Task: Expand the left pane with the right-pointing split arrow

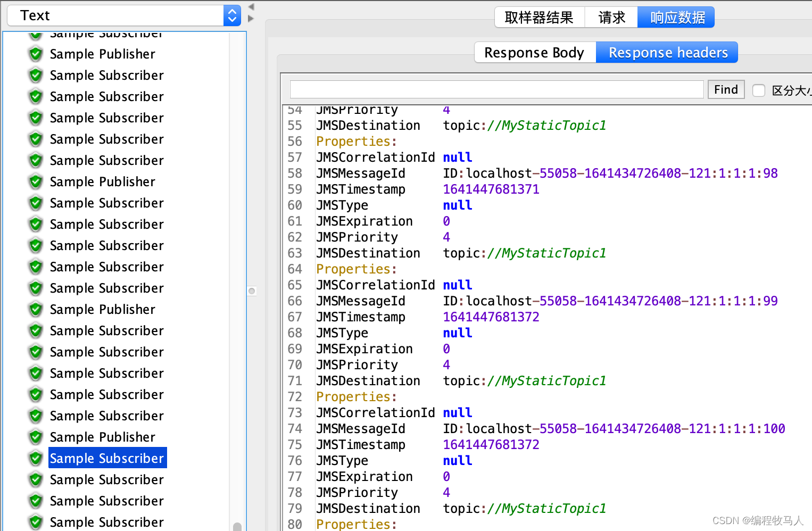Action: coord(251,19)
